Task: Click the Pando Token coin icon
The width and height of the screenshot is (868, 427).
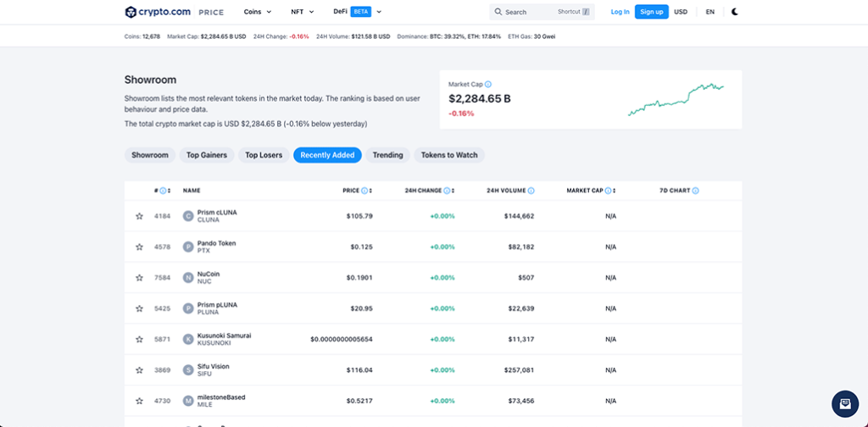Action: point(188,247)
